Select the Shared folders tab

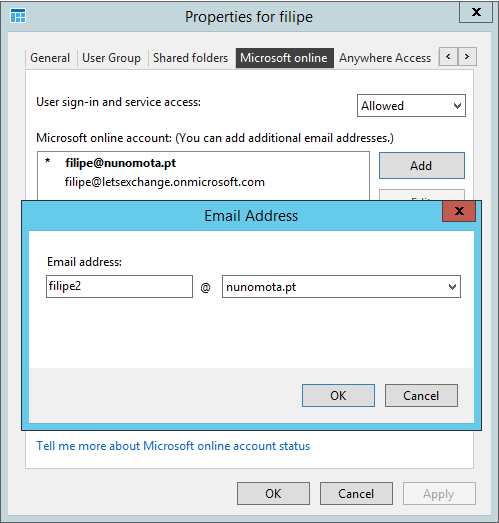tap(190, 58)
